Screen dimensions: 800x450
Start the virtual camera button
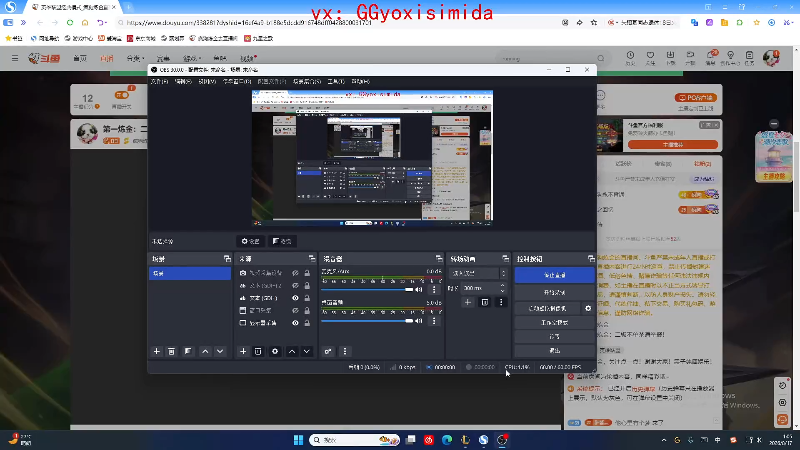click(547, 309)
